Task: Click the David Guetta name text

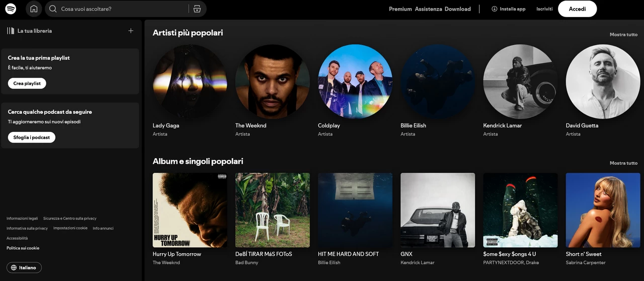Action: (x=582, y=125)
